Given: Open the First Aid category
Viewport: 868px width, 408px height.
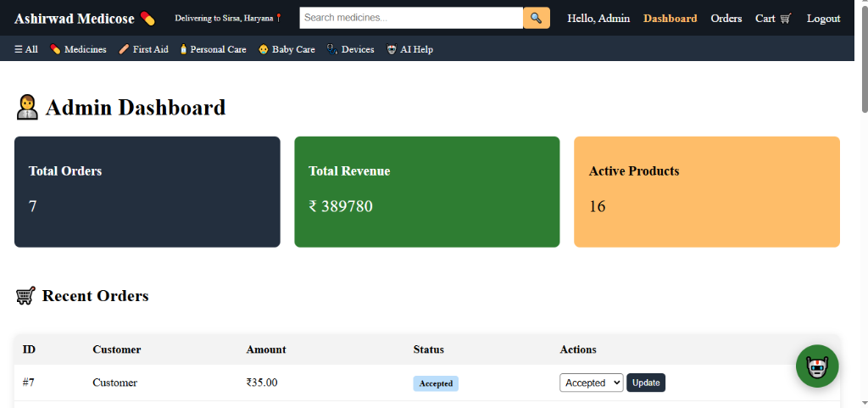Looking at the screenshot, I should click(x=143, y=49).
